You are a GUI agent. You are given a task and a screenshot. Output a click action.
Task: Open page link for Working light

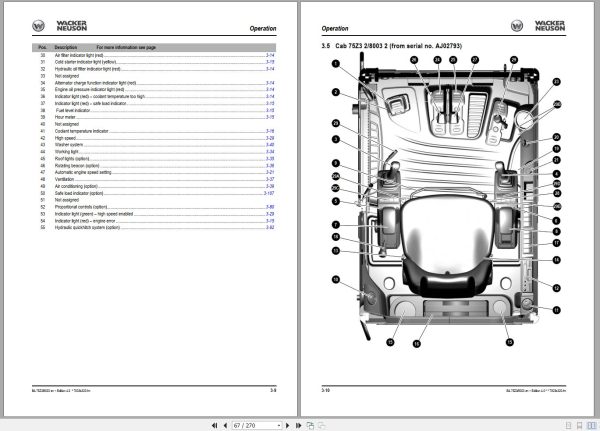(x=270, y=152)
